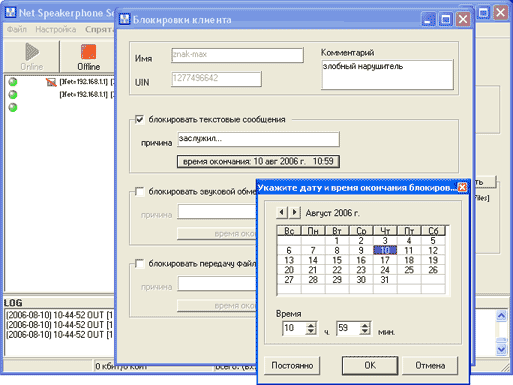The width and height of the screenshot is (513, 385).
Task: Select day 9 in August calendar
Action: coord(361,250)
